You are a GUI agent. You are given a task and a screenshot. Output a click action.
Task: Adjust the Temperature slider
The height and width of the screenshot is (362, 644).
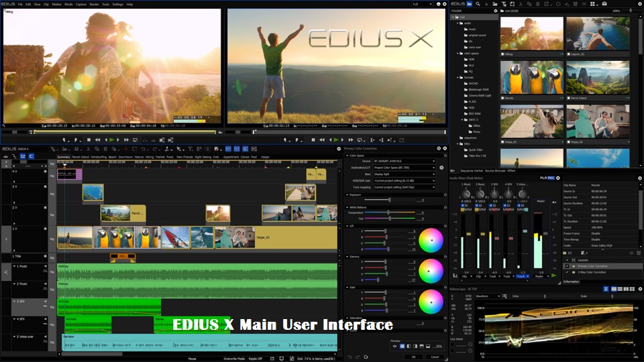point(388,213)
